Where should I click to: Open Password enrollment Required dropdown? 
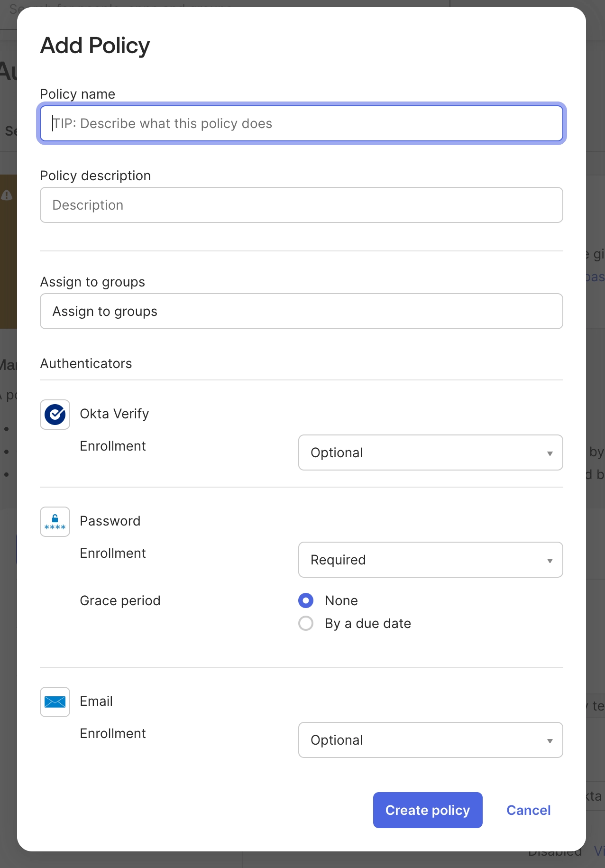(x=430, y=560)
